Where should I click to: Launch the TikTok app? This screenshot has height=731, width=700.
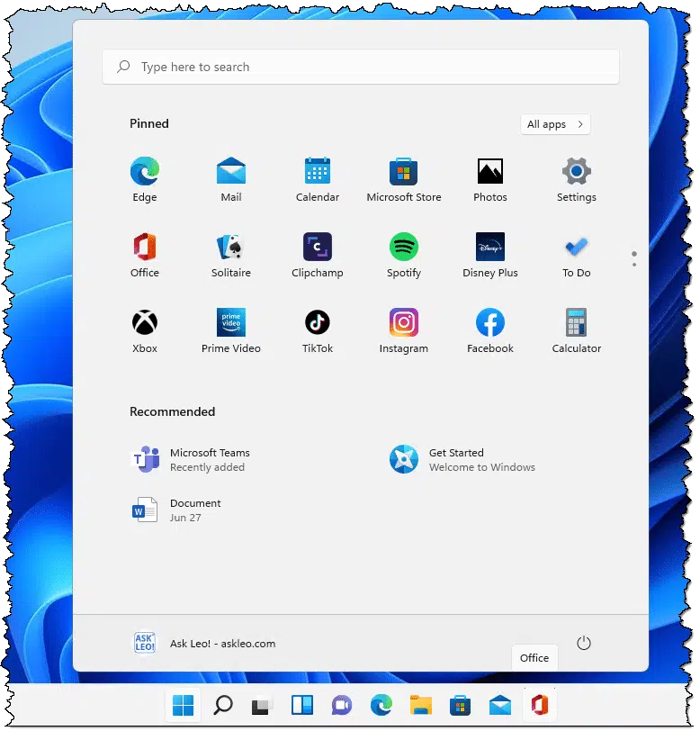coord(318,330)
